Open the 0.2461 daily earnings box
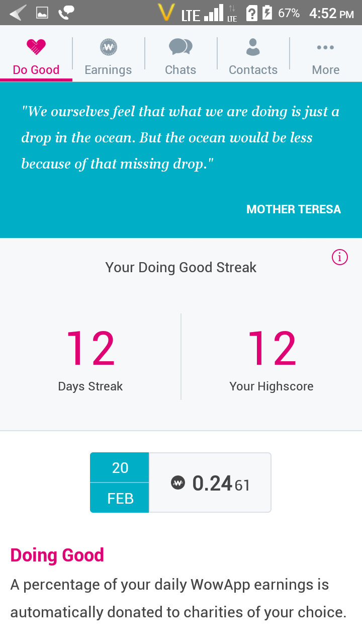Screen dimensions: 362x644 (210, 482)
